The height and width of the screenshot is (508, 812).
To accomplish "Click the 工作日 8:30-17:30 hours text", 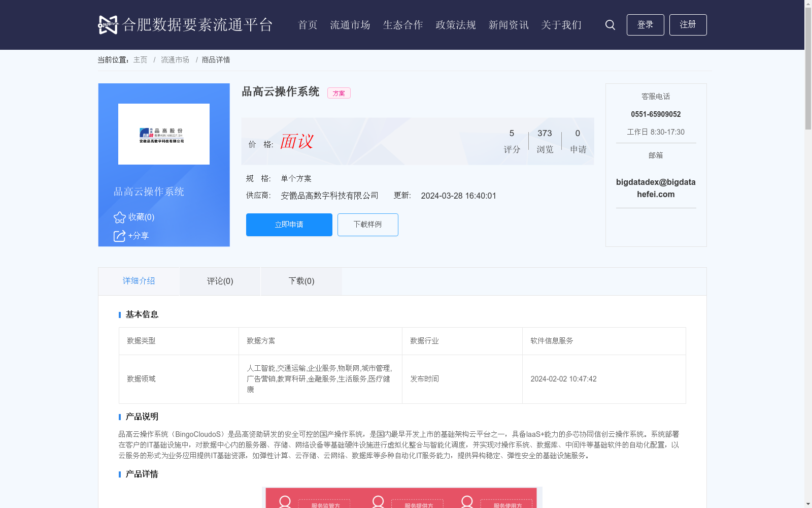I will point(656,132).
